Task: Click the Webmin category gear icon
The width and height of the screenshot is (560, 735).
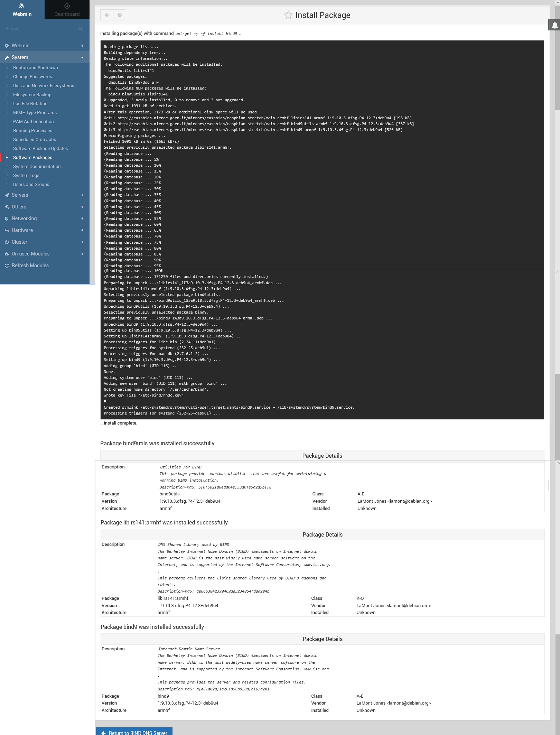Action: click(7, 46)
